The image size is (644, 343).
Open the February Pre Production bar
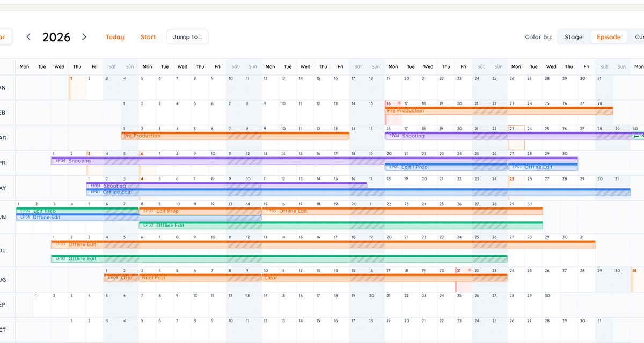(x=498, y=111)
